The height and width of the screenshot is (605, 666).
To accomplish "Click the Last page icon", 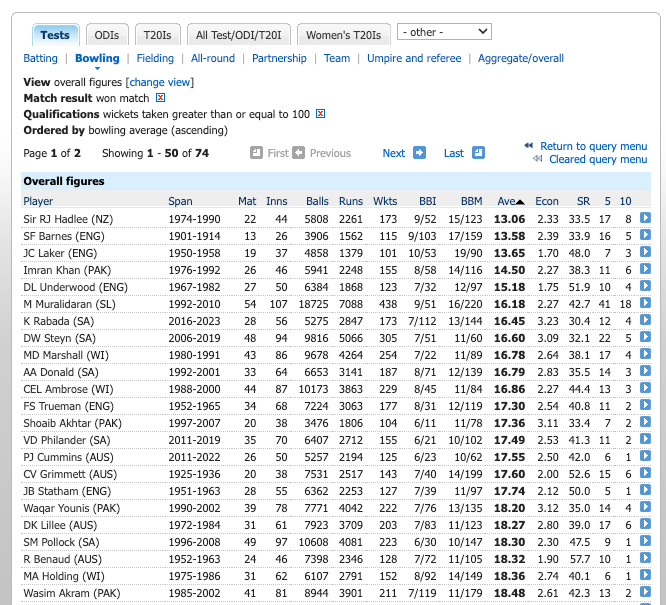I will [x=478, y=153].
